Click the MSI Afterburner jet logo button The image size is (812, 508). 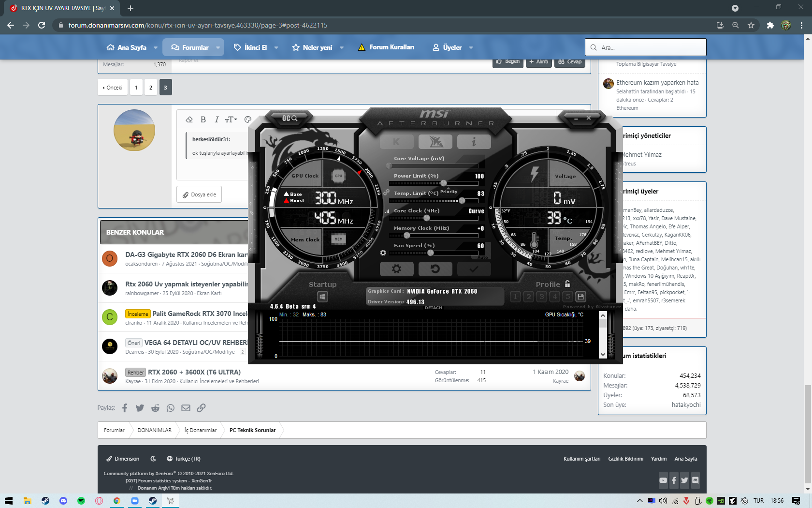(x=435, y=142)
